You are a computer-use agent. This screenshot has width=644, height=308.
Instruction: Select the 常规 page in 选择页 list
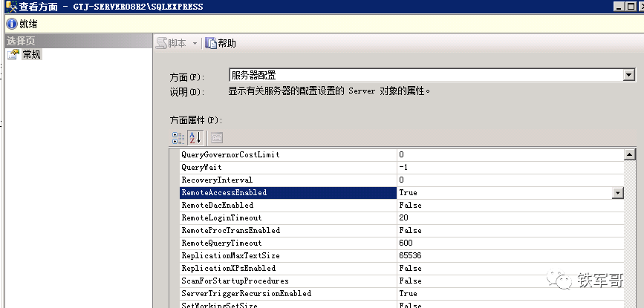[x=31, y=55]
